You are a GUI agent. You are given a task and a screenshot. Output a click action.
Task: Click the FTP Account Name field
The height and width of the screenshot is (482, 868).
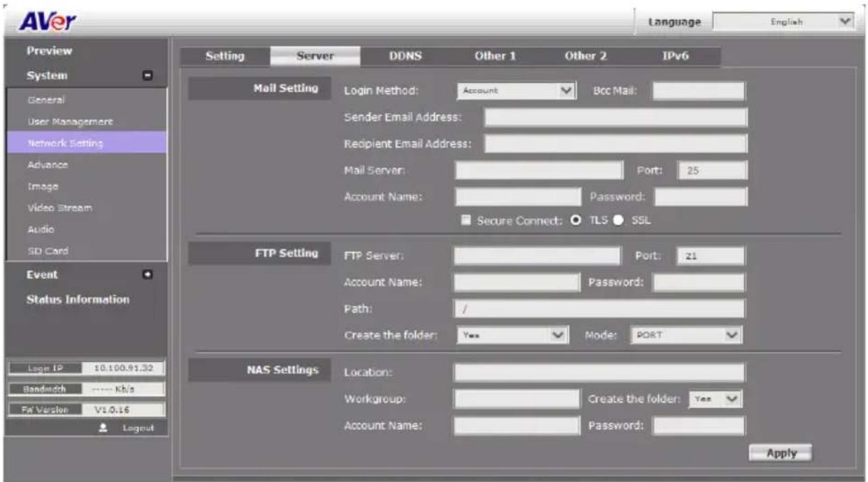pyautogui.click(x=517, y=282)
